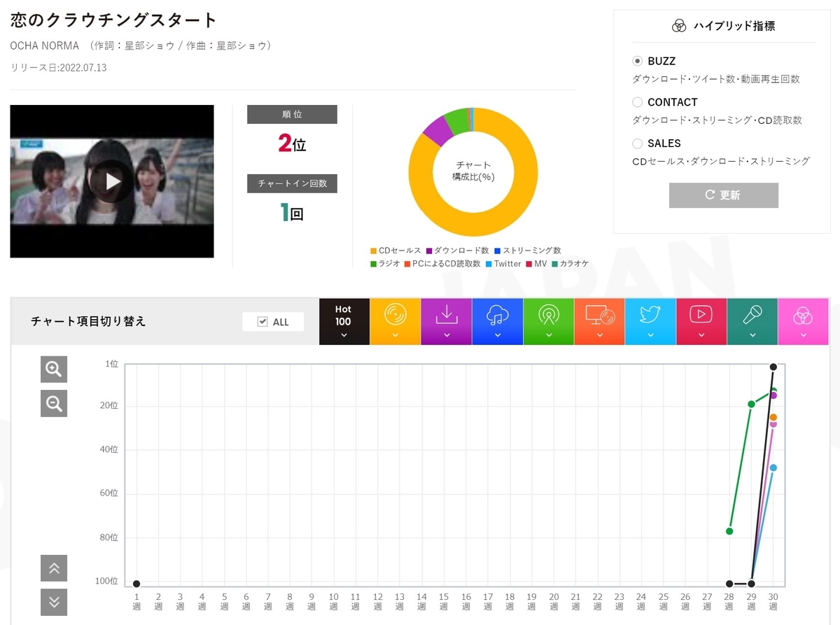Select the BUZZ radio button

coord(637,61)
